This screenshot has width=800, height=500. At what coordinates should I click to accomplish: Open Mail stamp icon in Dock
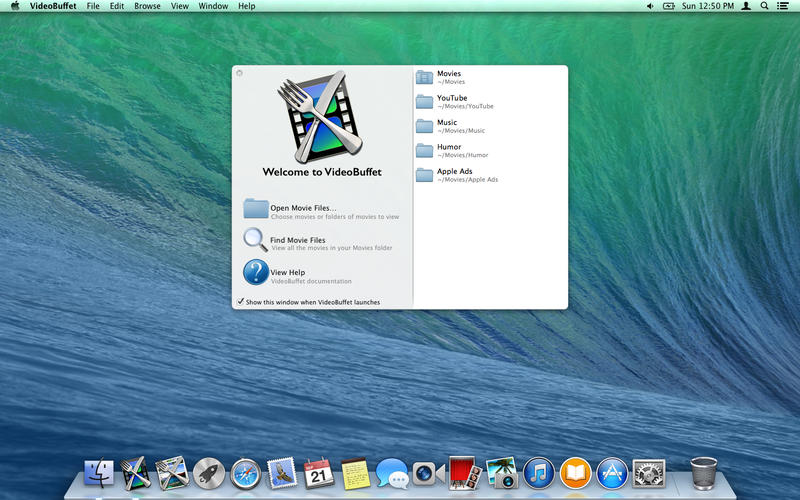(282, 473)
